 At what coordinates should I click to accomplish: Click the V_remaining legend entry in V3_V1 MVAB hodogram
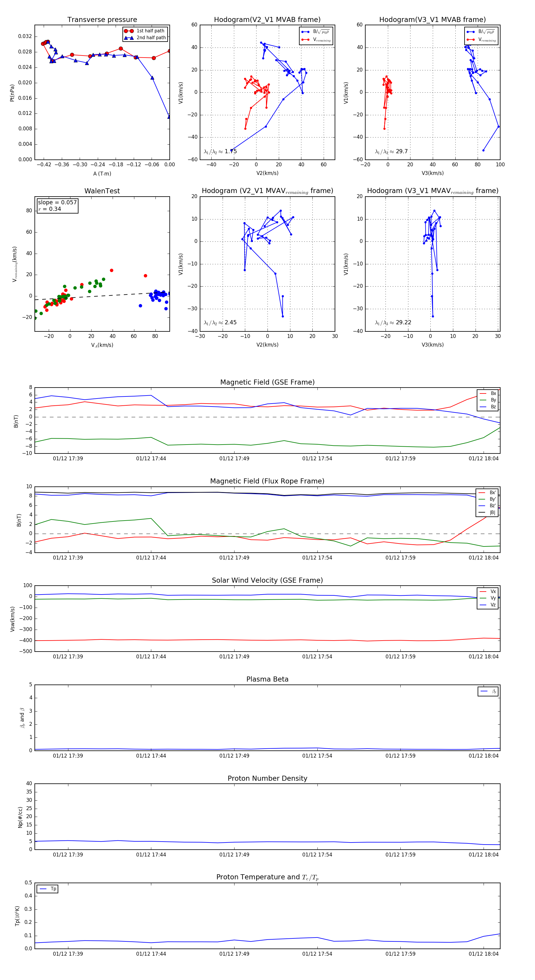coord(481,39)
